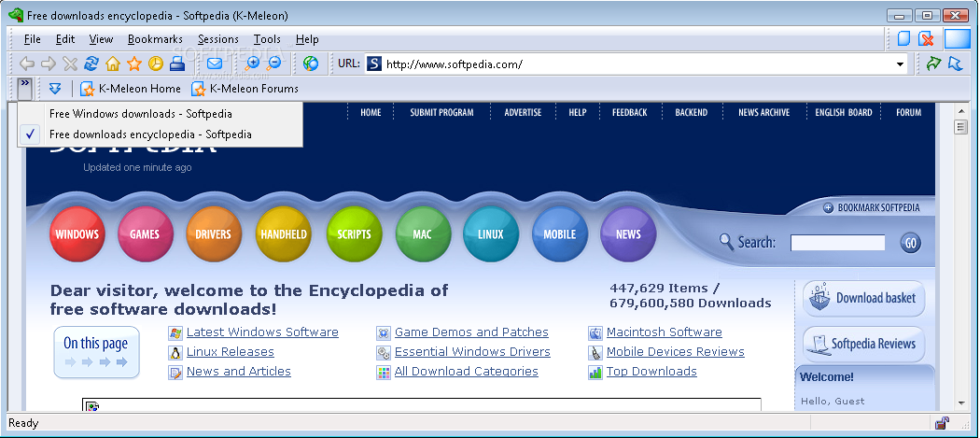The image size is (980, 438).
Task: Click the orange DRIVERS category ball
Action: 214,234
